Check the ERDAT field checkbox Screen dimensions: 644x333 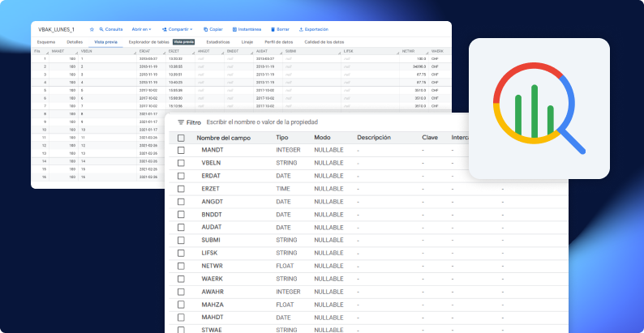pyautogui.click(x=181, y=176)
